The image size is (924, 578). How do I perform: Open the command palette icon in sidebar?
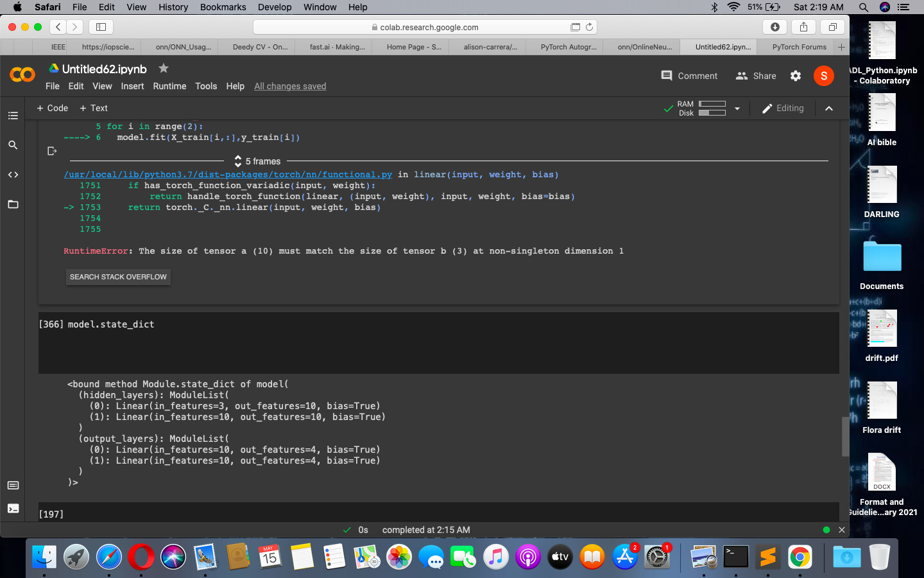(x=13, y=486)
